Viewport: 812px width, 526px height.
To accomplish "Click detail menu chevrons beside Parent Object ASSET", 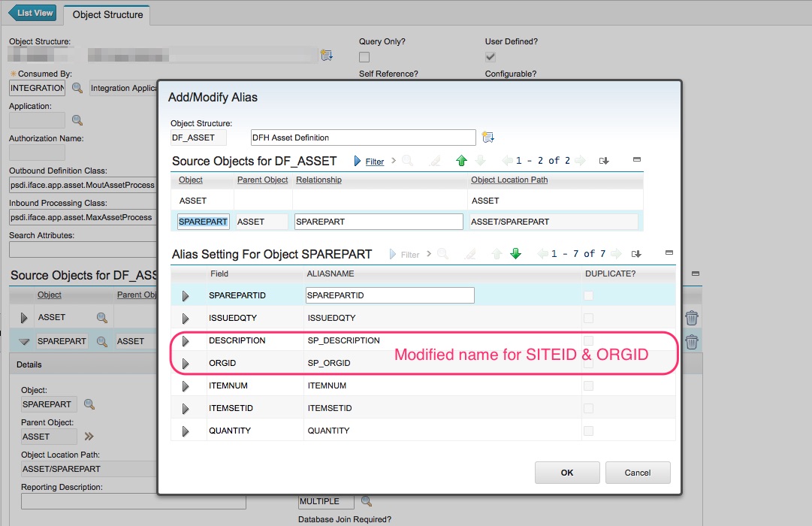I will (x=89, y=437).
